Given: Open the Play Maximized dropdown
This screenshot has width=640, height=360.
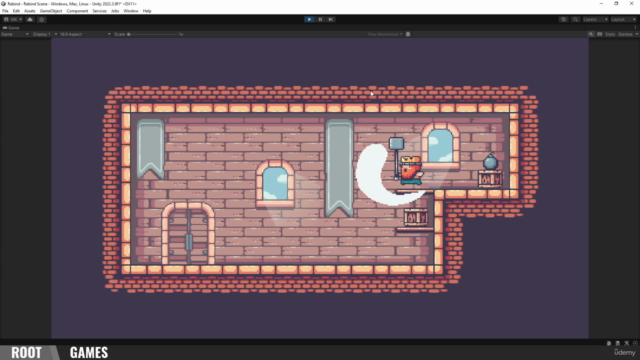Looking at the screenshot, I should click(385, 34).
